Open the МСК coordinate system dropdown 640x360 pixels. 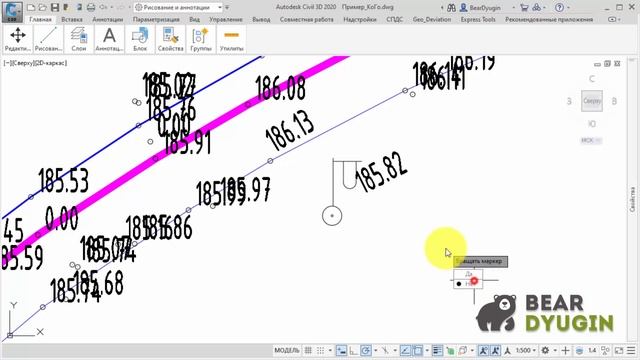pyautogui.click(x=591, y=140)
